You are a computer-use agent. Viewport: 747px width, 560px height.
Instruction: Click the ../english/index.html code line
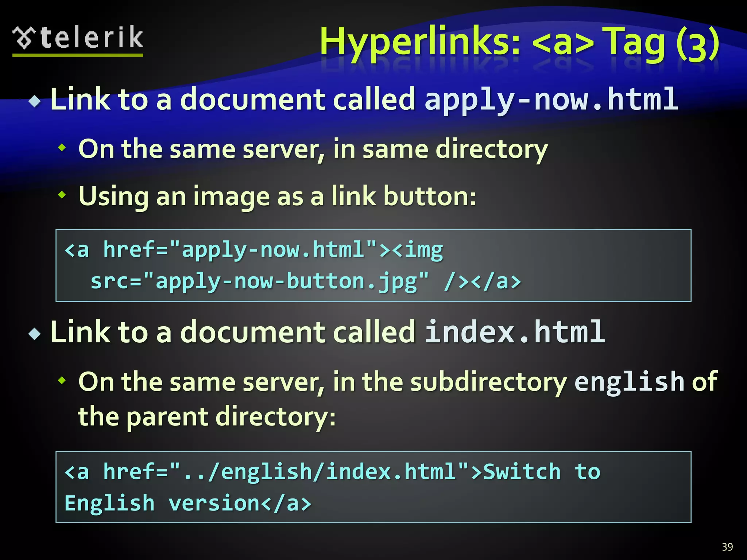(332, 471)
